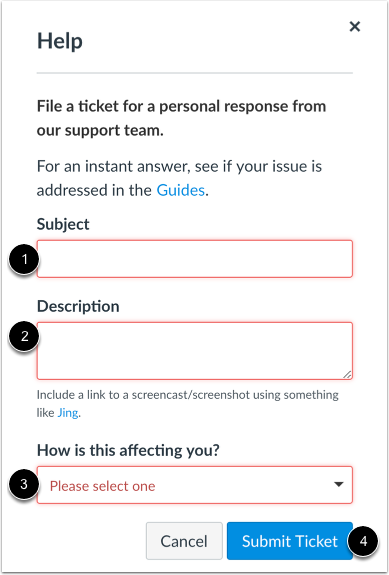Focus the Description text area
This screenshot has width=389, height=575.
[195, 351]
